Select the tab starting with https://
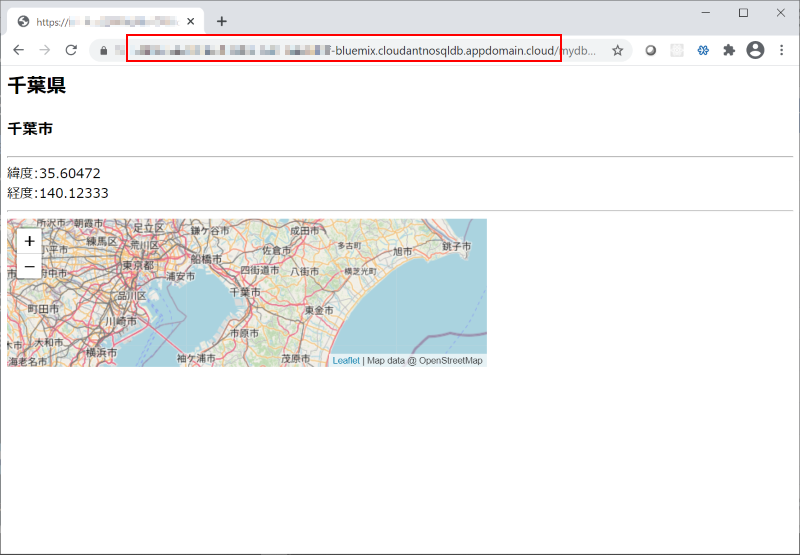The width and height of the screenshot is (800, 555). [x=106, y=21]
